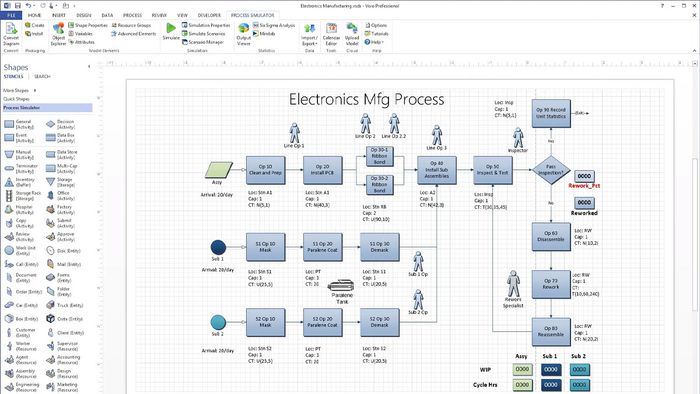This screenshot has width=700, height=394.
Task: Select the Truck (Entity) stencil shape
Action: 65,305
